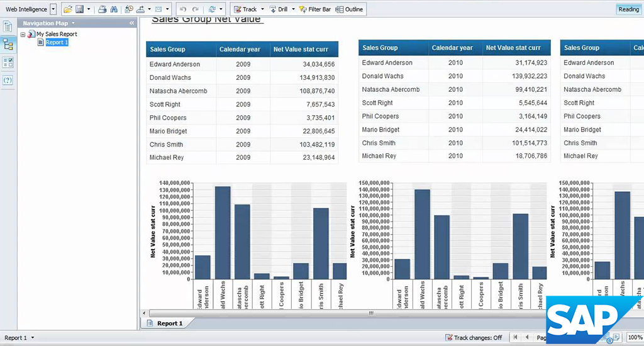Toggle the Outline view button
Image resolution: width=644 pixels, height=346 pixels.
(349, 9)
